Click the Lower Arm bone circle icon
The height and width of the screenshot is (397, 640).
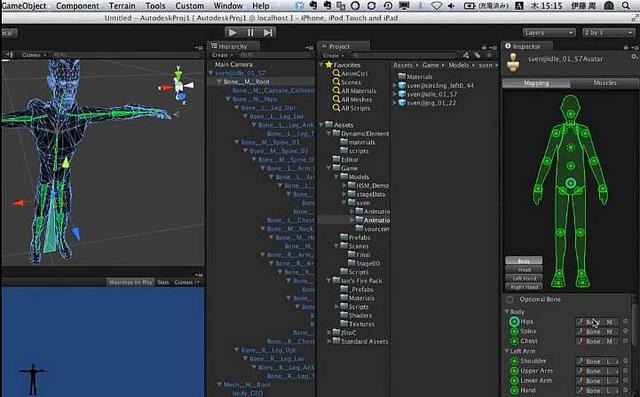click(x=514, y=381)
